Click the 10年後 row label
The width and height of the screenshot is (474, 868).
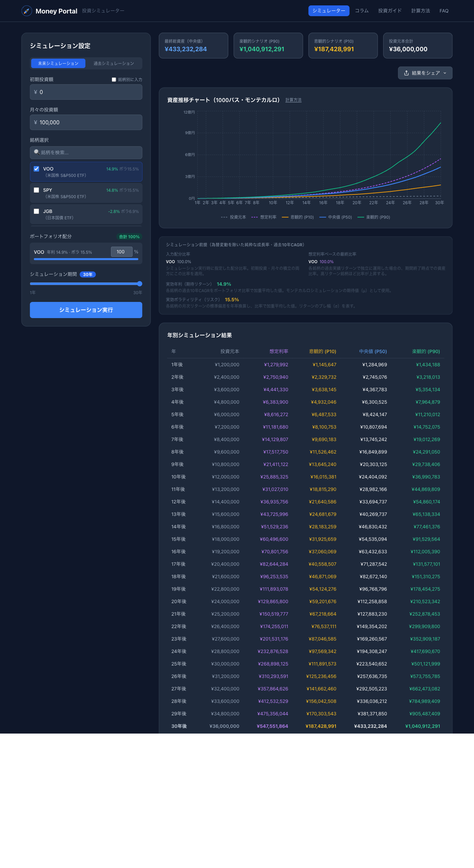point(179,477)
